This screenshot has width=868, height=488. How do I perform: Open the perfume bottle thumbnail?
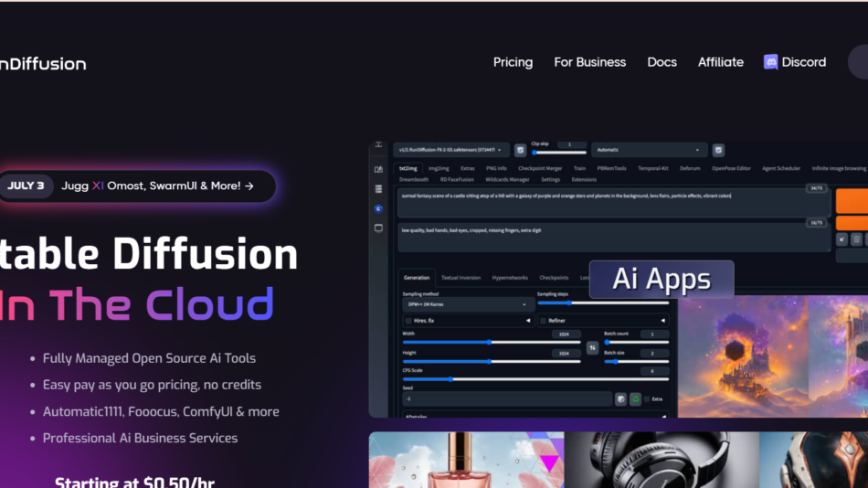466,460
